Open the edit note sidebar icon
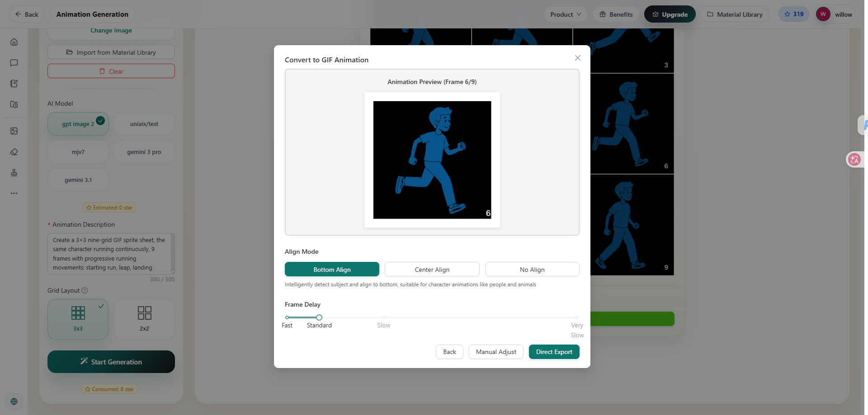Viewport: 868px width, 415px height. click(14, 84)
